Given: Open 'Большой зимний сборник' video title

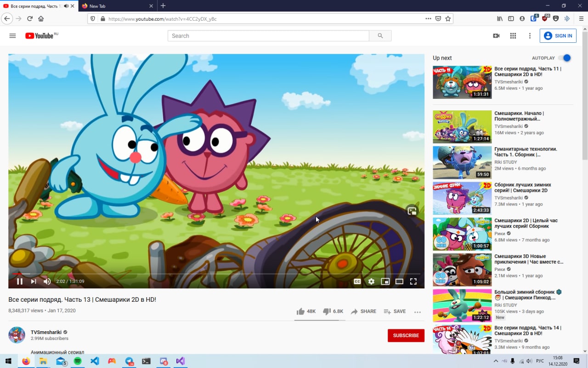Looking at the screenshot, I should pyautogui.click(x=528, y=294).
